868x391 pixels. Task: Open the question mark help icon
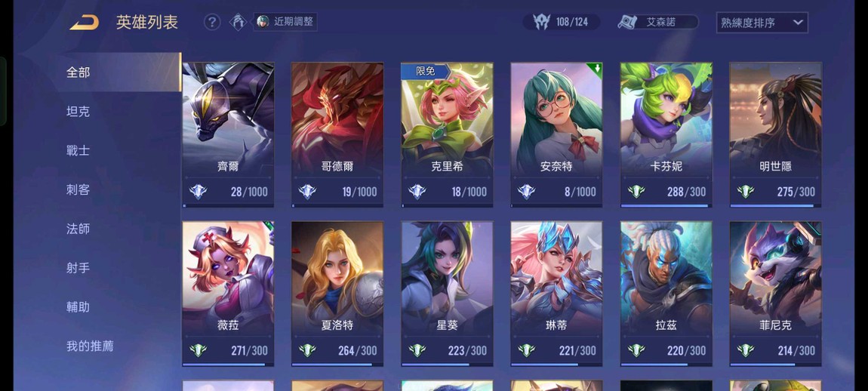click(212, 22)
